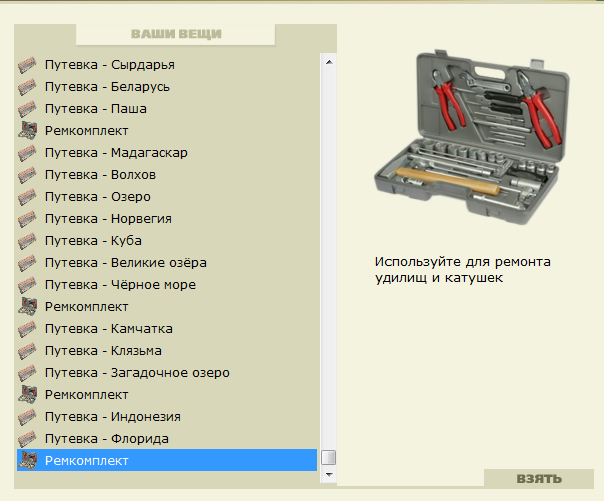The image size is (604, 501).
Task: Click the scrollbar thumb at the list bottom
Action: (328, 458)
